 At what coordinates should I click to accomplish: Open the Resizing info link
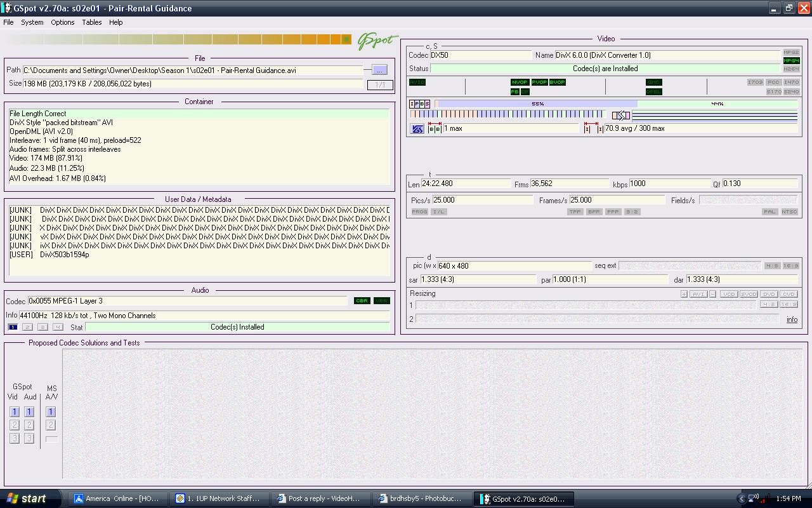point(792,320)
